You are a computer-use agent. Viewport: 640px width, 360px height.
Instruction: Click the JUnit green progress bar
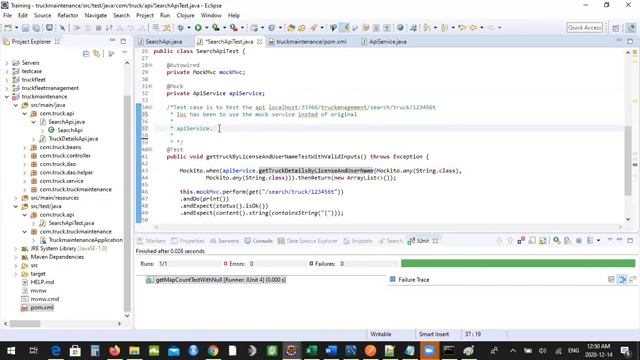(518, 264)
